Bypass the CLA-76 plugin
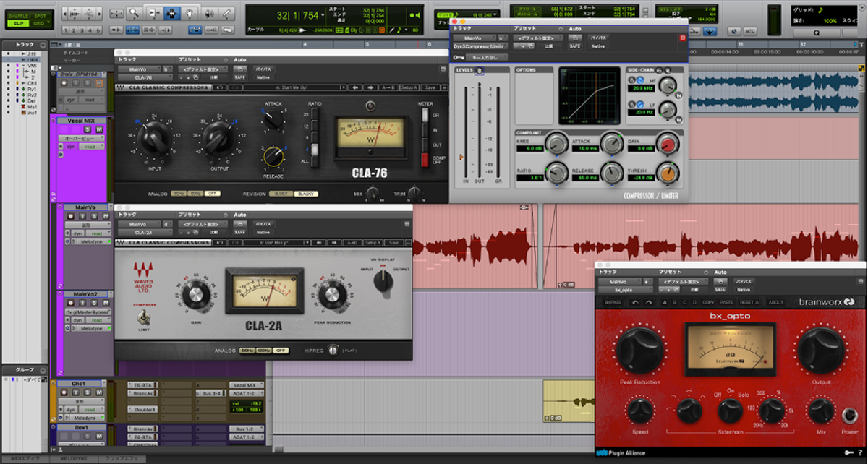The image size is (868, 464). [x=264, y=69]
